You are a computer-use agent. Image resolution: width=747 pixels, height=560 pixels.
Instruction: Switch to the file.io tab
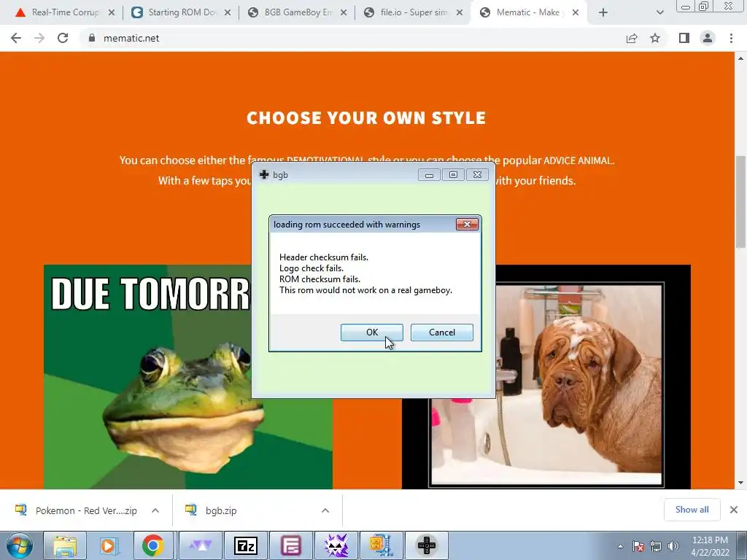click(x=414, y=12)
